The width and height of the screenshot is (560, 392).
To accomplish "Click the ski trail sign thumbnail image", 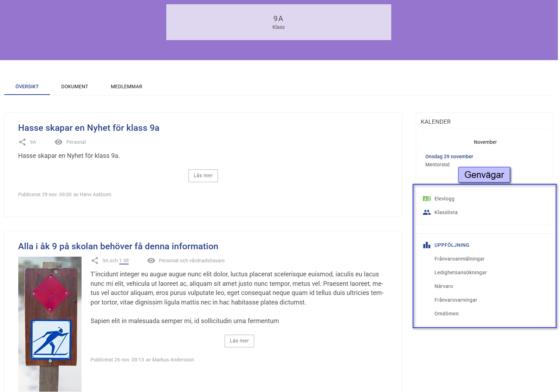I will [x=50, y=324].
